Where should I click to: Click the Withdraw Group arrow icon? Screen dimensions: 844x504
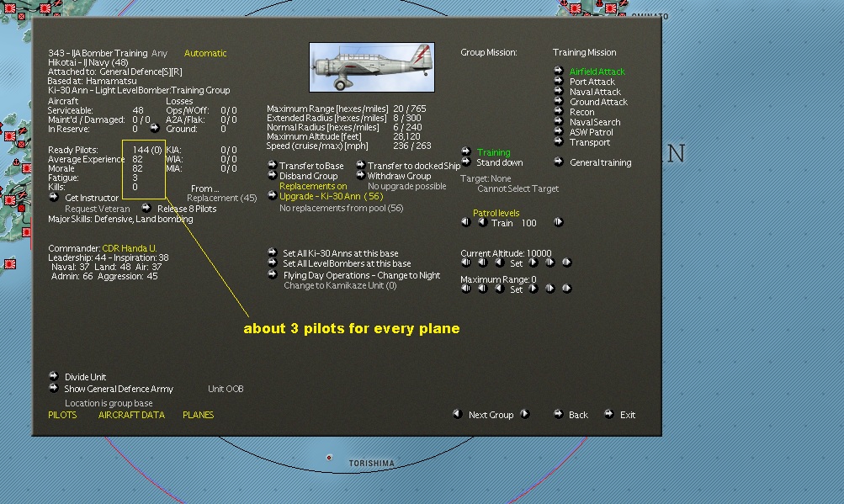pos(360,175)
